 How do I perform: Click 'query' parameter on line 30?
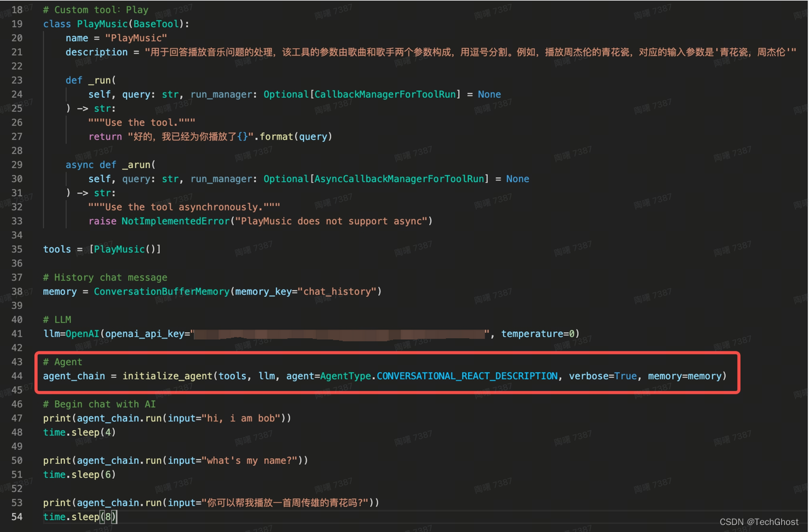(x=136, y=179)
